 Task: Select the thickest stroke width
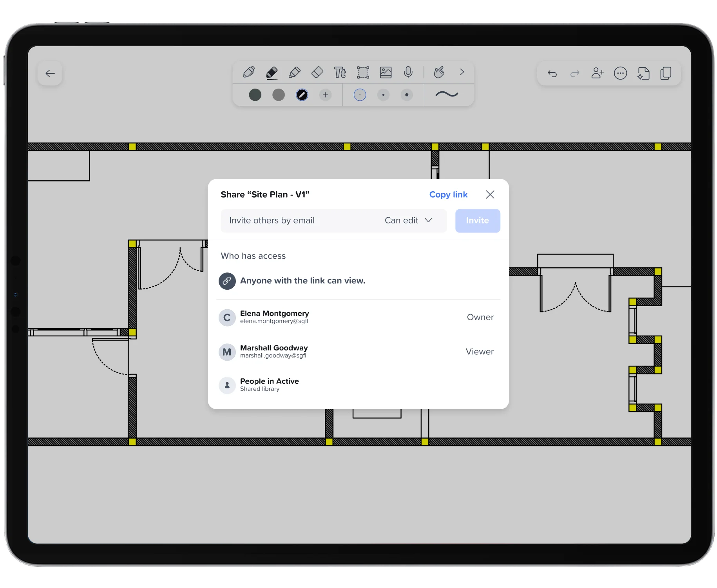(407, 95)
